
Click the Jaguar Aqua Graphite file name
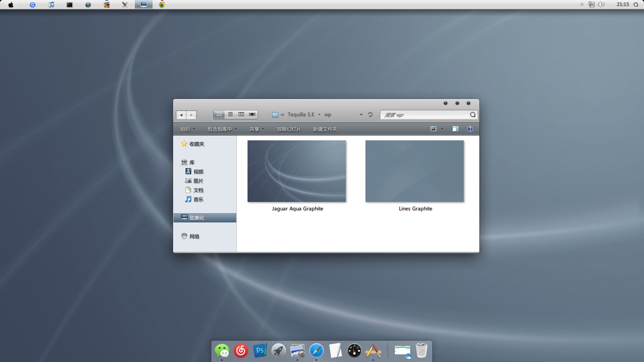pos(297,209)
